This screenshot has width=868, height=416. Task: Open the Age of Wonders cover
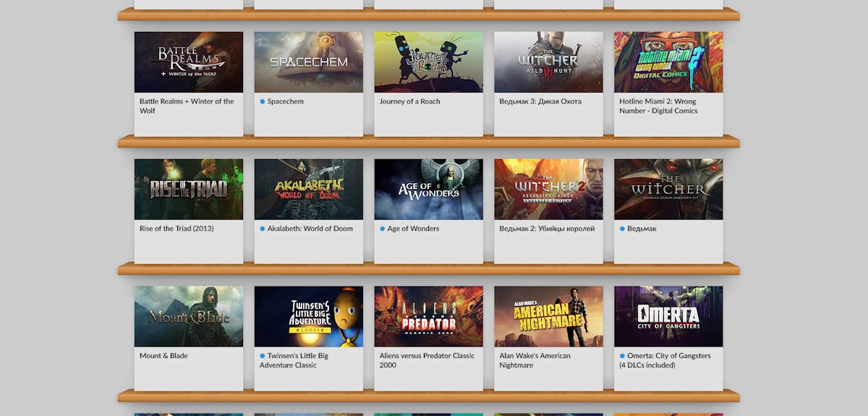tap(429, 190)
